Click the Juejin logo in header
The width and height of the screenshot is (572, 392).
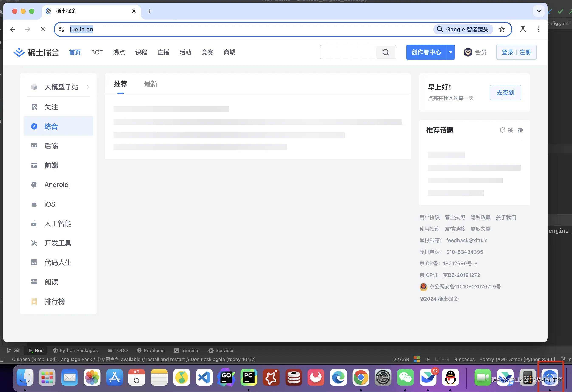36,52
